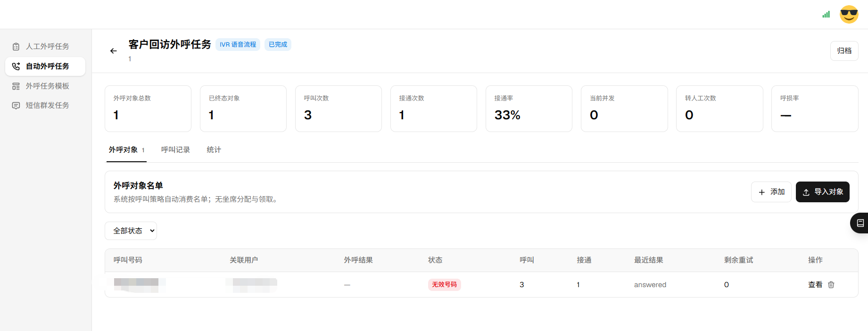Viewport: 868px width, 331px height.
Task: Go back using the left arrow icon
Action: [113, 51]
